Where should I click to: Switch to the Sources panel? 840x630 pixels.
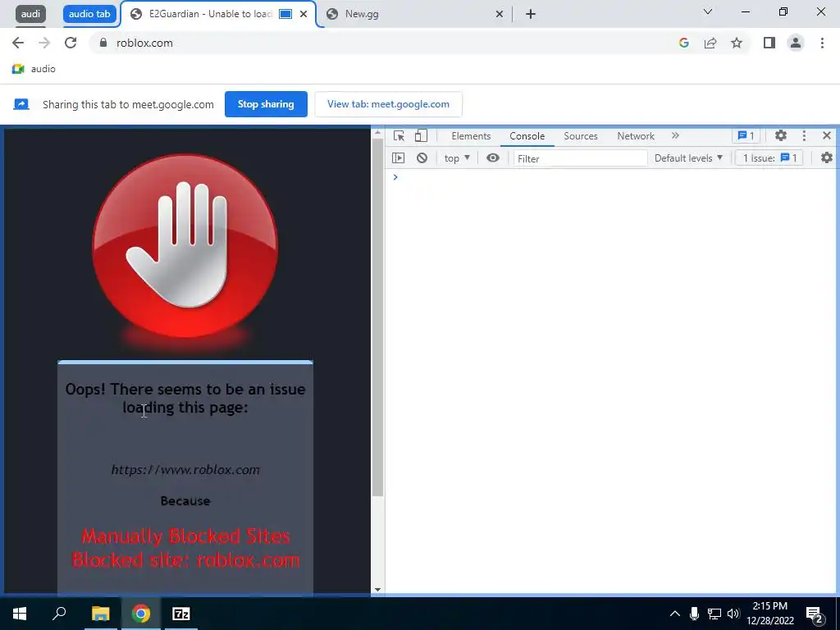pyautogui.click(x=580, y=136)
